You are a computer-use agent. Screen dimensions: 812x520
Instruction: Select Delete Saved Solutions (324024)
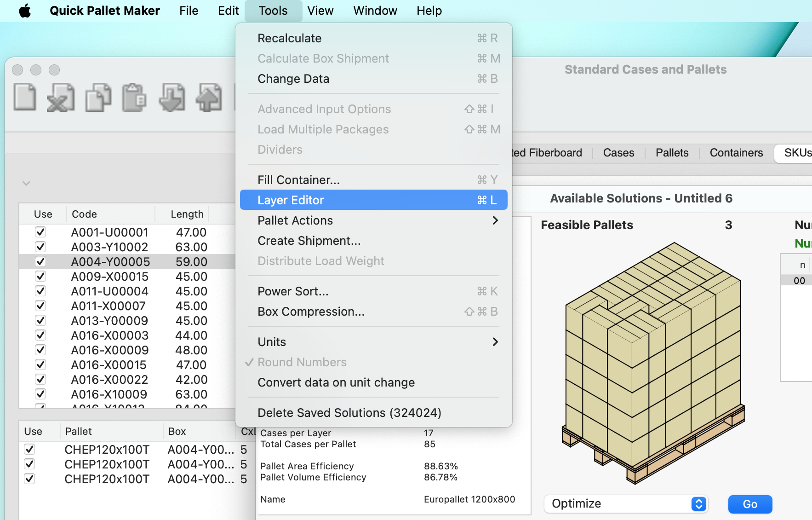click(x=374, y=413)
